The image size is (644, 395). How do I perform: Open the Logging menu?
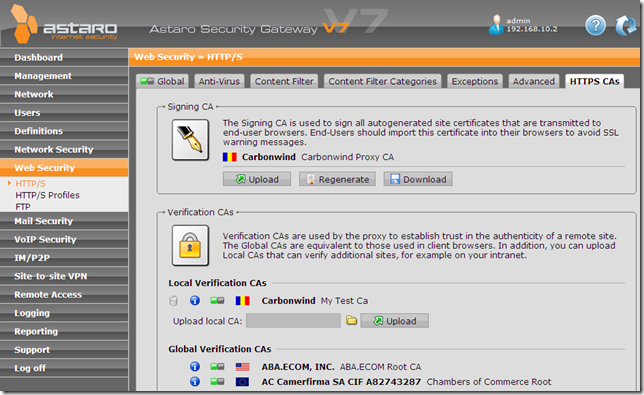[64, 313]
